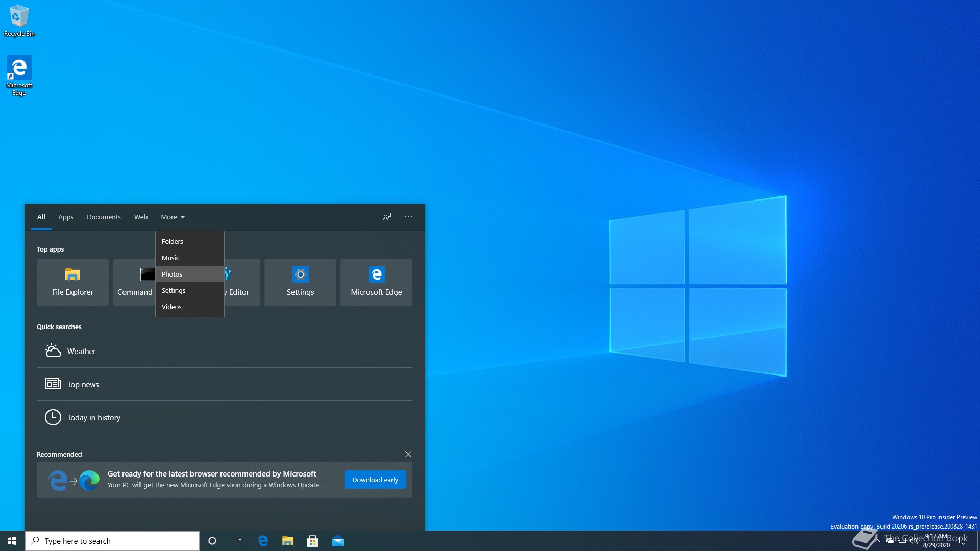Open the Microsoft Edge desktop shortcut
980x551 pixels.
19,76
